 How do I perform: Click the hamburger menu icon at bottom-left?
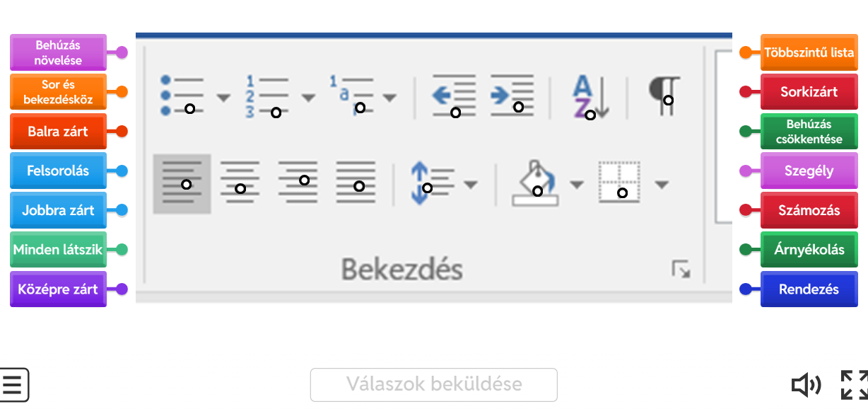(x=13, y=385)
